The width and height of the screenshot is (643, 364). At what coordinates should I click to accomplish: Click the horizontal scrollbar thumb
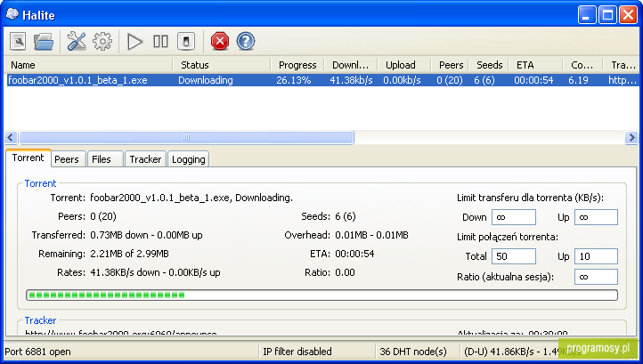(186, 137)
